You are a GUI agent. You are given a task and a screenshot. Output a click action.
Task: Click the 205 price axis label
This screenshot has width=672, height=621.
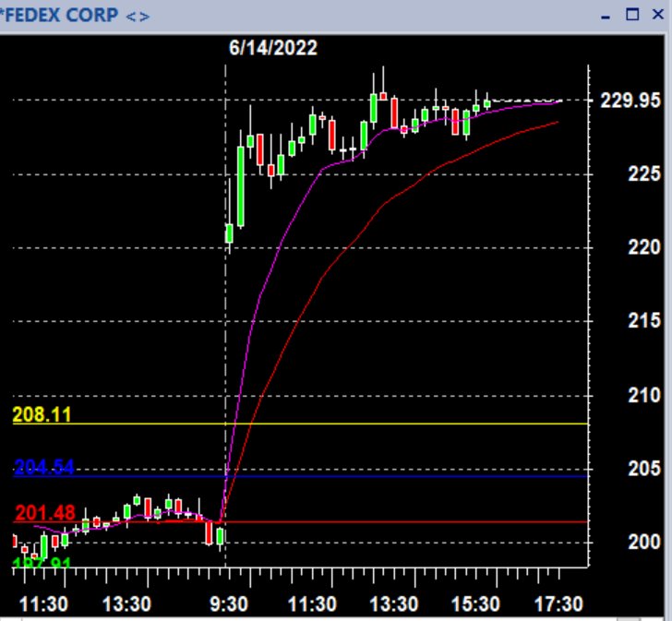(644, 469)
